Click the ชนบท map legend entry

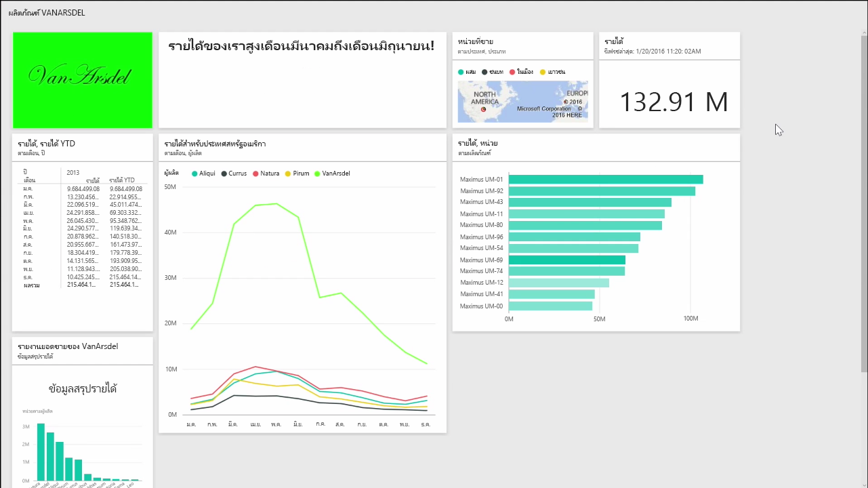coord(493,71)
